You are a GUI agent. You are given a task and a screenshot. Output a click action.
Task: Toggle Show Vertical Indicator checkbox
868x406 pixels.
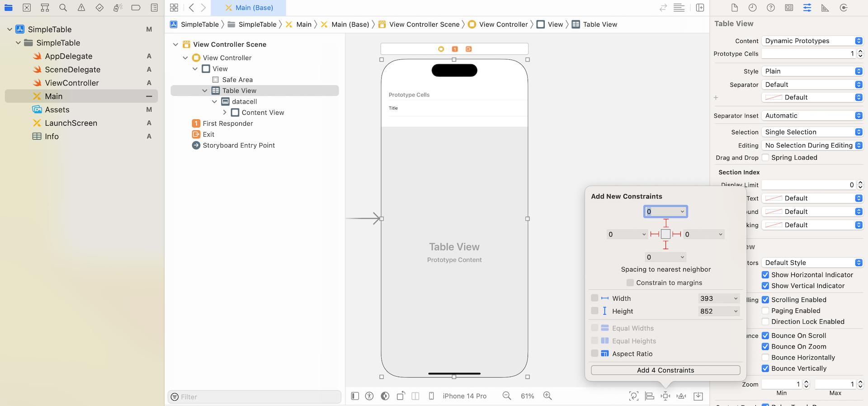(765, 285)
